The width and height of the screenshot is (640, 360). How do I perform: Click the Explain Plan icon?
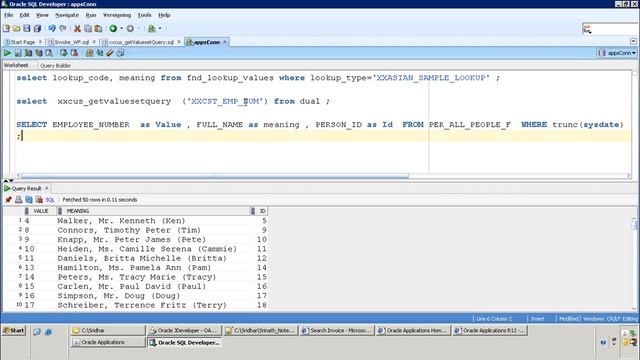click(x=28, y=53)
